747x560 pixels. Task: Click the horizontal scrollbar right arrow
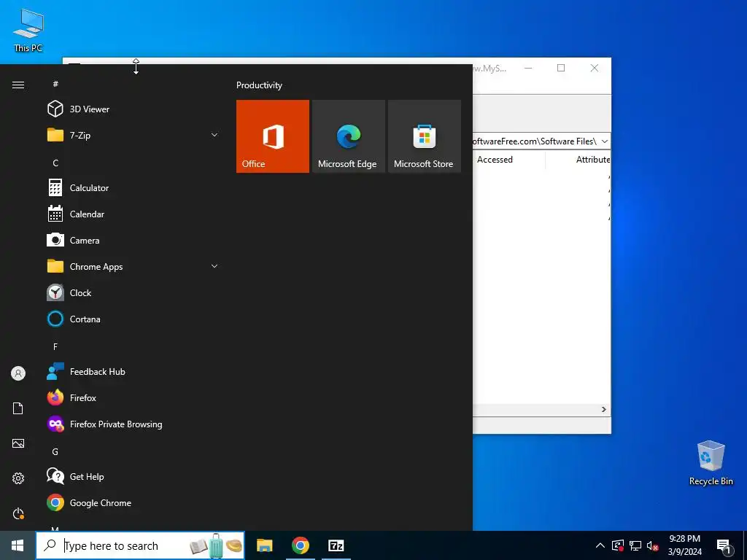click(x=603, y=410)
